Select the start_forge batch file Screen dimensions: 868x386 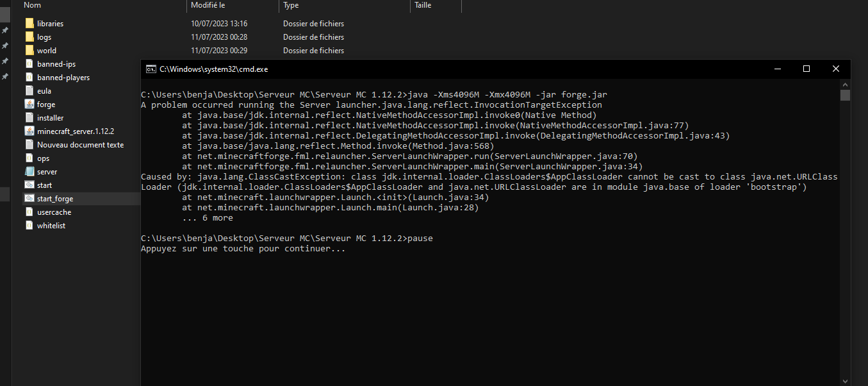(54, 199)
